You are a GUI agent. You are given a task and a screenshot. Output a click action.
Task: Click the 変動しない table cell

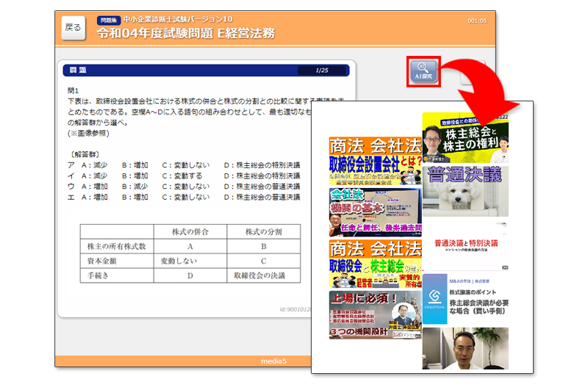point(190,261)
